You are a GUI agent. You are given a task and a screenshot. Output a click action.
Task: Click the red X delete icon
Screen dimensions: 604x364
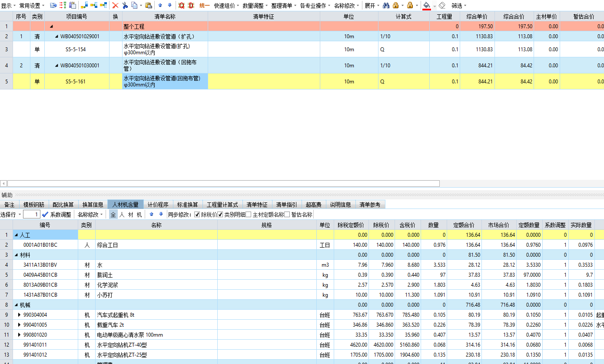(115, 5)
